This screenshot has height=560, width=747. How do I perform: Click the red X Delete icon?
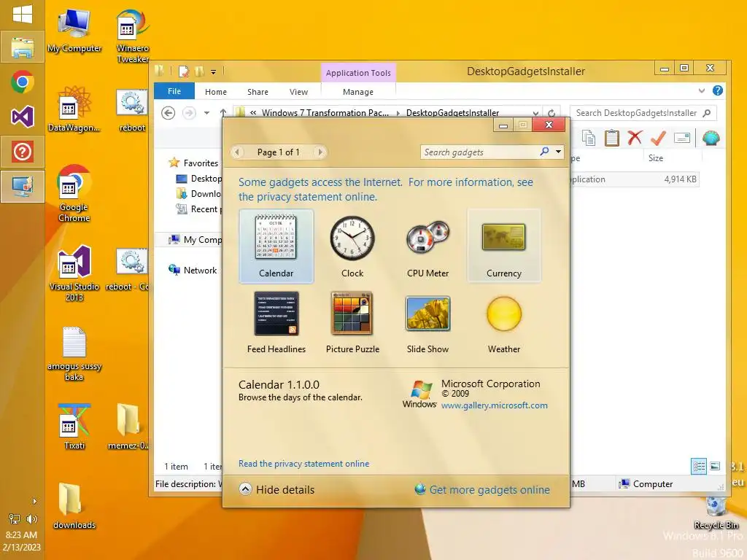click(635, 138)
